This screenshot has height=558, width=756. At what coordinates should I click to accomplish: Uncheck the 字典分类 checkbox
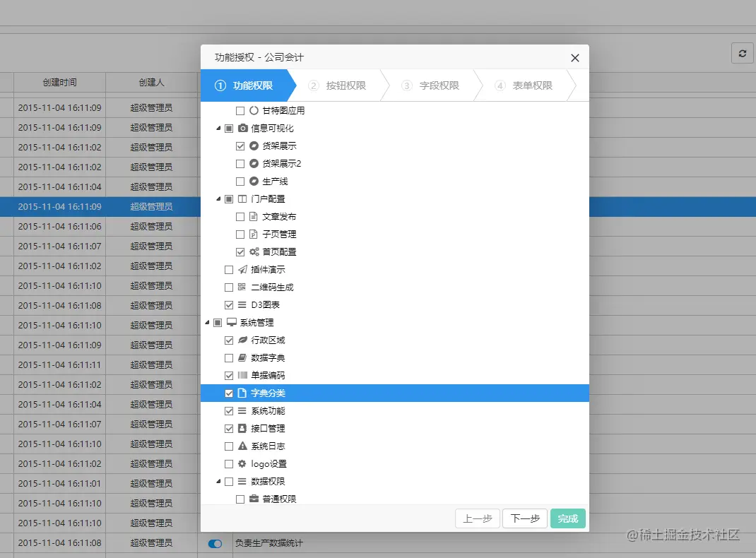(x=229, y=393)
